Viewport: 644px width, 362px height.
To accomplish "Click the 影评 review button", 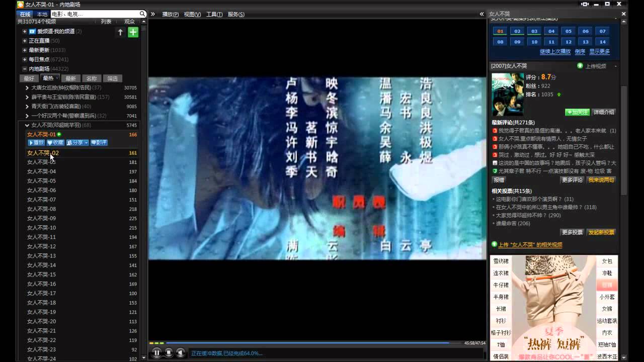I will click(99, 143).
